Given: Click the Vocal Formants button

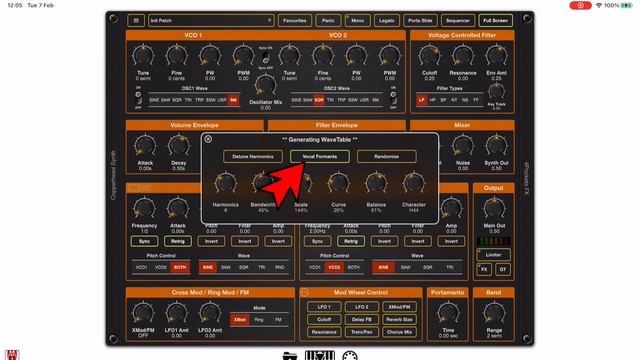Looking at the screenshot, I should click(x=320, y=156).
